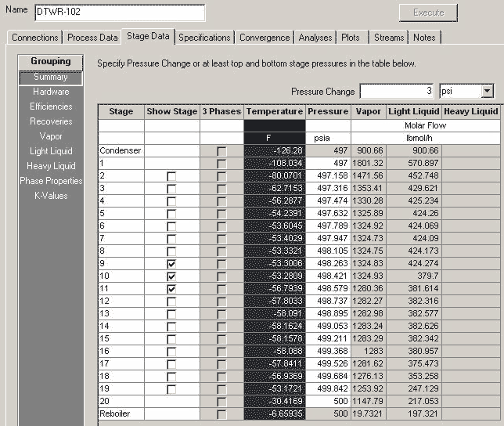
Task: Select Reboiler vapor flow 19.7321
Action: (369, 413)
